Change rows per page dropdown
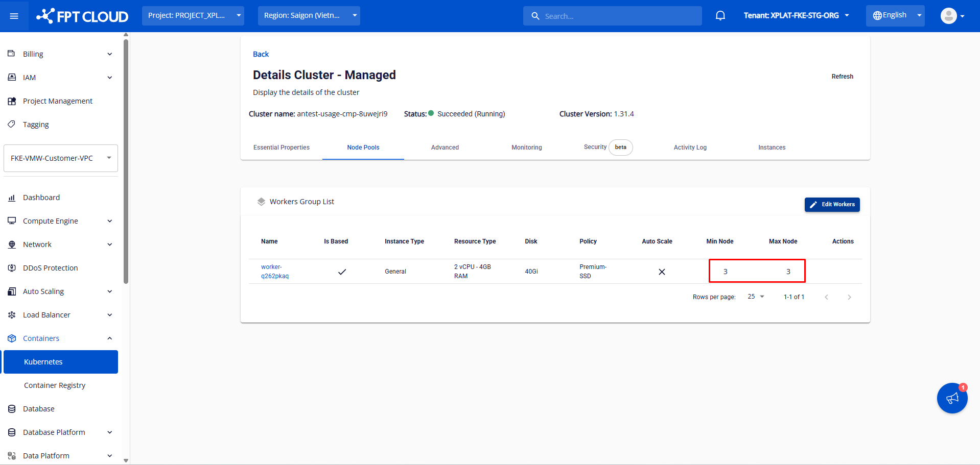This screenshot has width=980, height=465. tap(756, 297)
